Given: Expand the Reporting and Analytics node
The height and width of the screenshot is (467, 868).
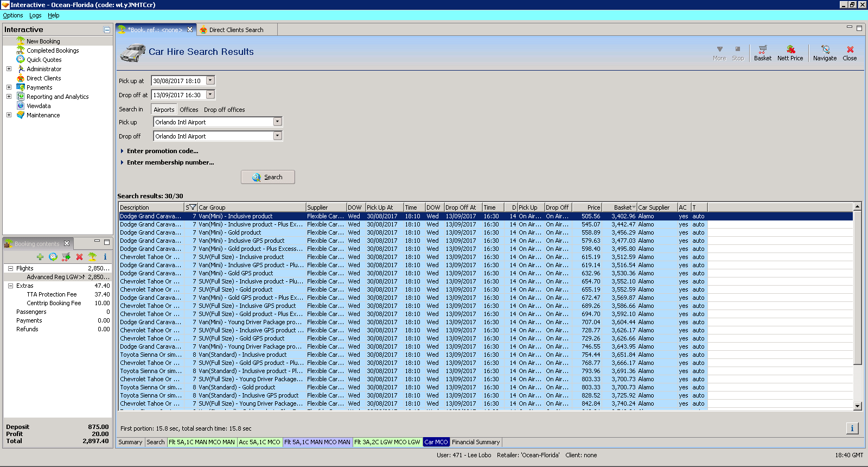Looking at the screenshot, I should [9, 97].
